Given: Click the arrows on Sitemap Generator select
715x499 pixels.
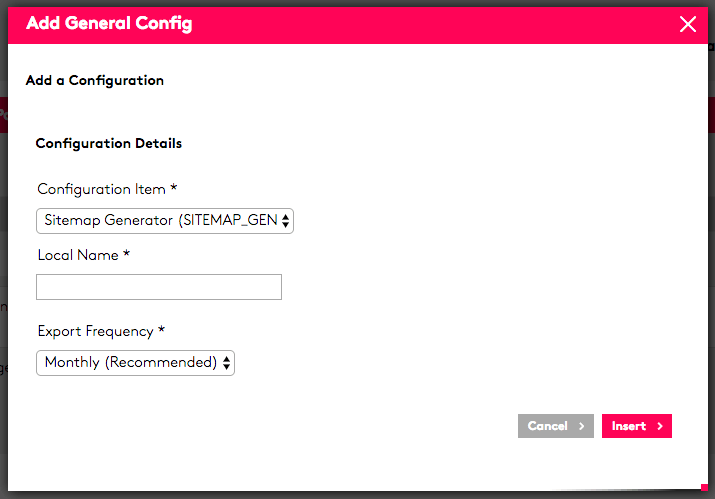Looking at the screenshot, I should click(285, 221).
